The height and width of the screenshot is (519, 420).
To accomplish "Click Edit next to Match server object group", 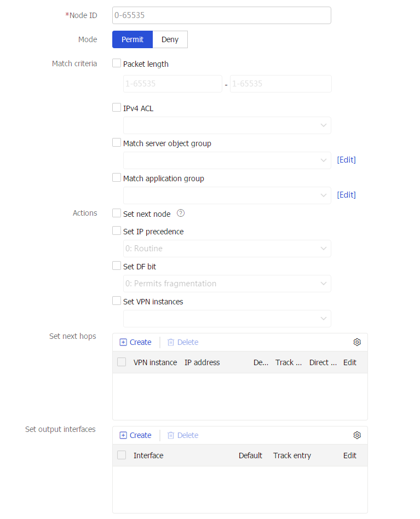I will coord(346,160).
